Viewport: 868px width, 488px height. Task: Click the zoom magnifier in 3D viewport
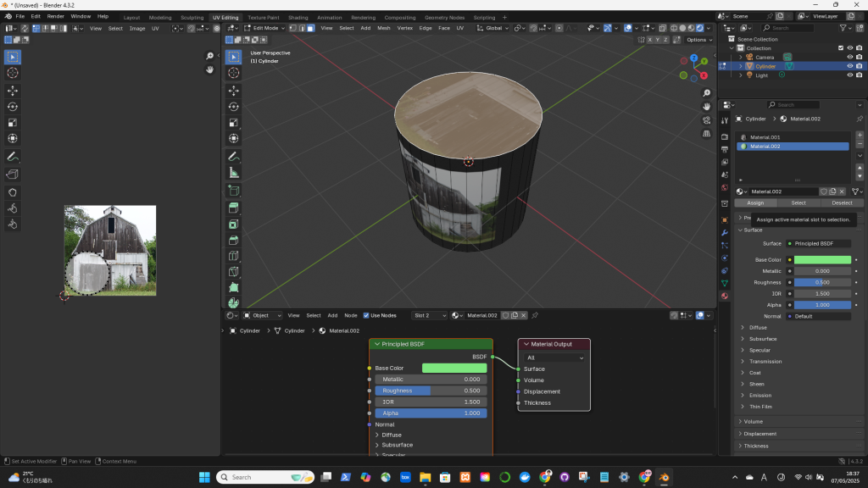pos(707,92)
